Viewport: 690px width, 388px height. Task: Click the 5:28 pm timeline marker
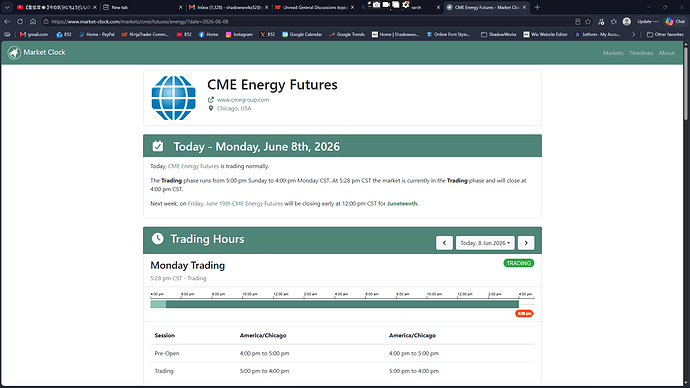[x=524, y=314]
